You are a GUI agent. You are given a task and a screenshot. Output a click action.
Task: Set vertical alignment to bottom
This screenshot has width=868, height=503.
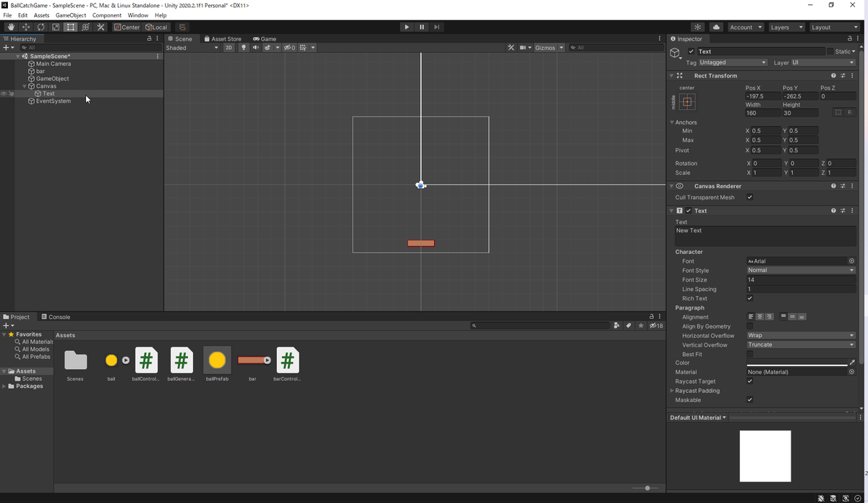[x=802, y=317]
